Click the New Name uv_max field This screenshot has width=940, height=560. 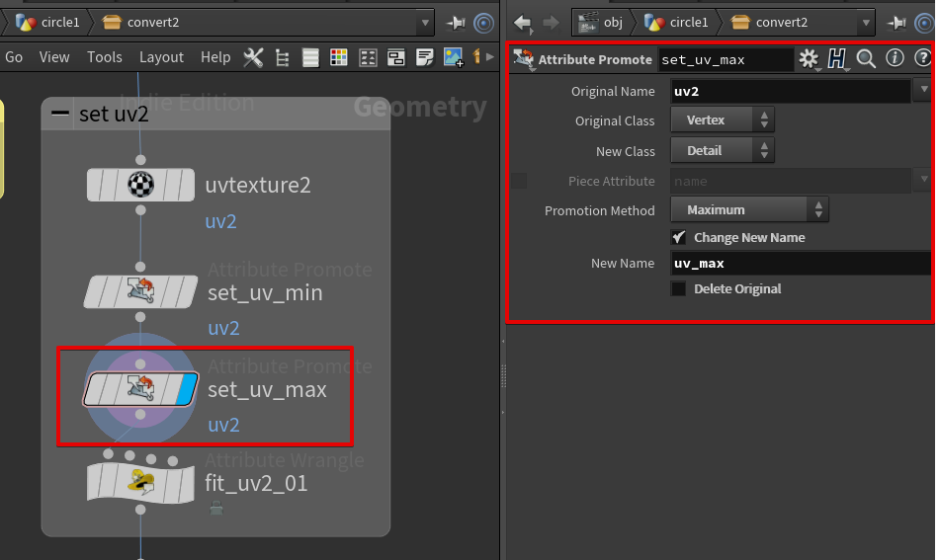tap(801, 263)
